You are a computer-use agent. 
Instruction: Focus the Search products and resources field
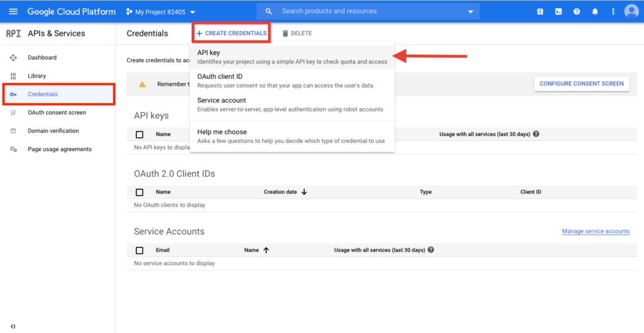[368, 11]
